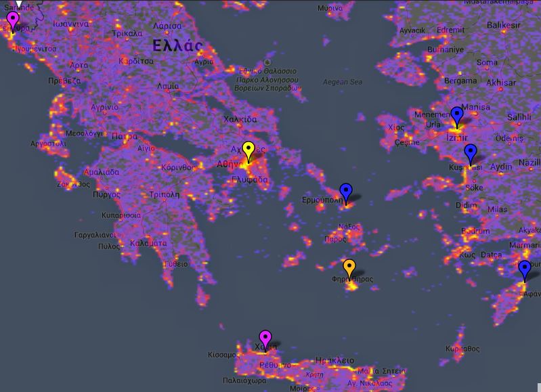
Task: Select the magenta pin near Sarandë
Action: point(12,19)
